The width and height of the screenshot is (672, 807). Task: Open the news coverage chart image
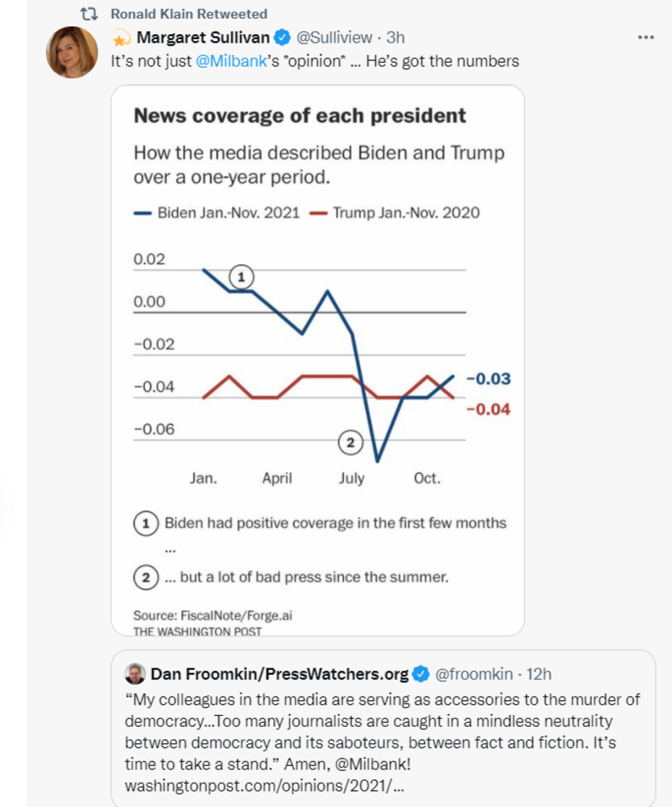[x=317, y=360]
